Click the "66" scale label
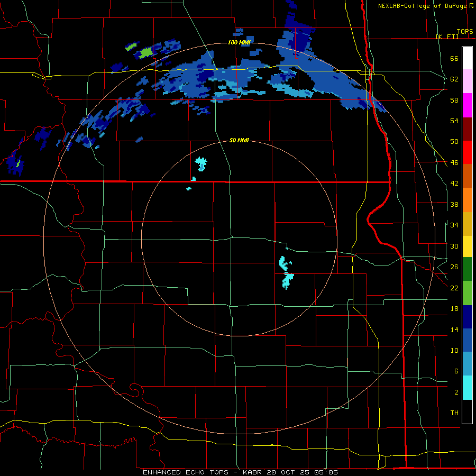Viewport: 476px width, 476px height. tap(454, 59)
